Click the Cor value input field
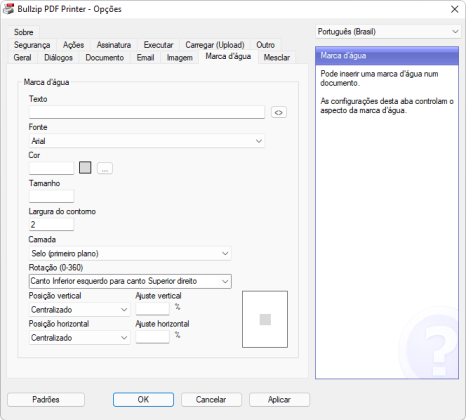 point(51,168)
